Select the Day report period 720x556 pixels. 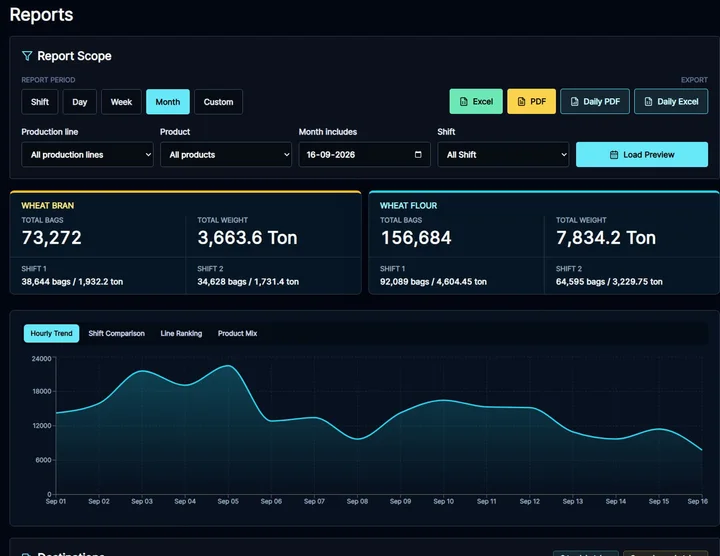79,102
